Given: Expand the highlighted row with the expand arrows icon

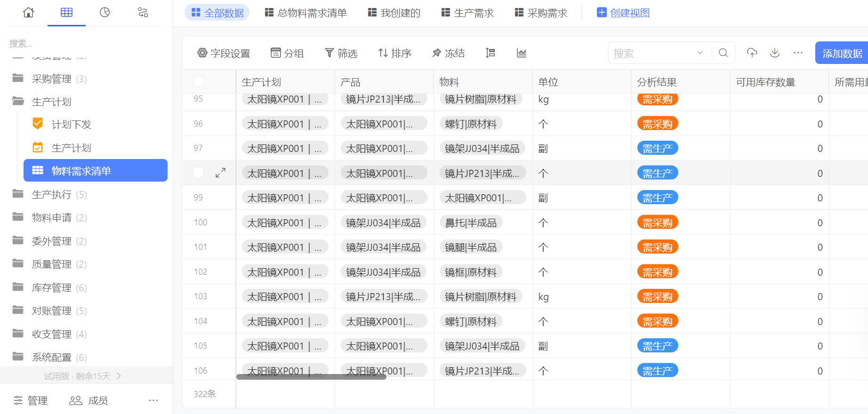Looking at the screenshot, I should pos(220,173).
